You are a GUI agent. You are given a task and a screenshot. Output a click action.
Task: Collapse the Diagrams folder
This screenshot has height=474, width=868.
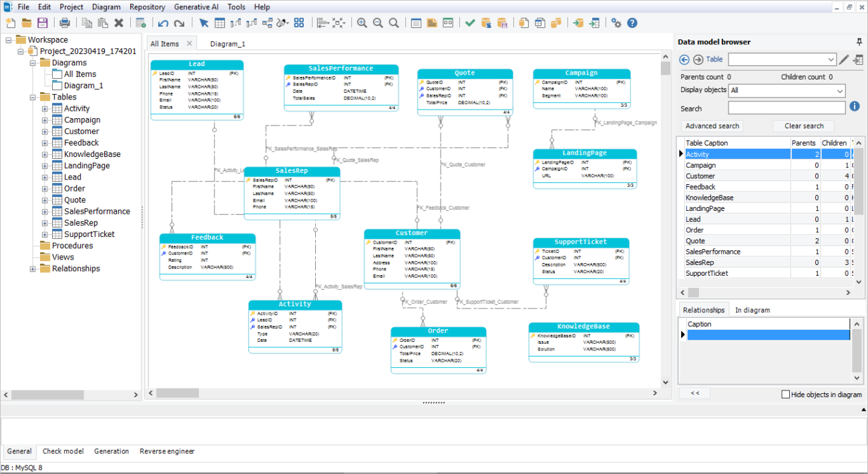point(32,62)
